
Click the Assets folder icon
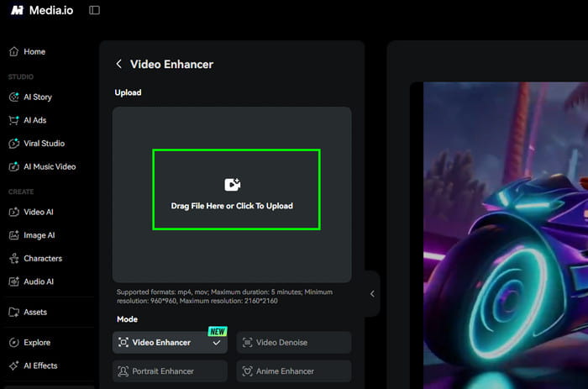click(x=14, y=312)
